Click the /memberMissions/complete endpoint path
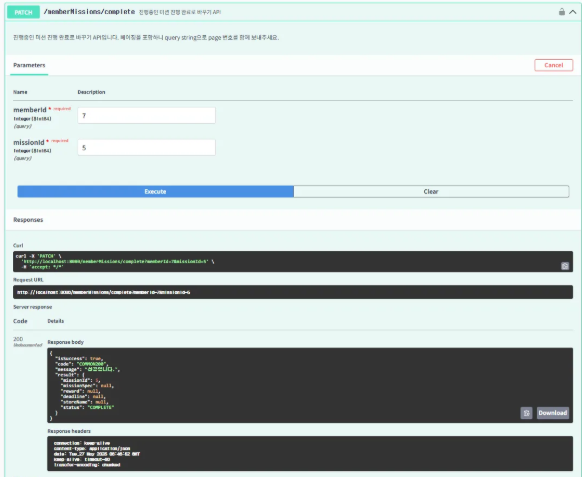The image size is (582, 477). pyautogui.click(x=89, y=12)
